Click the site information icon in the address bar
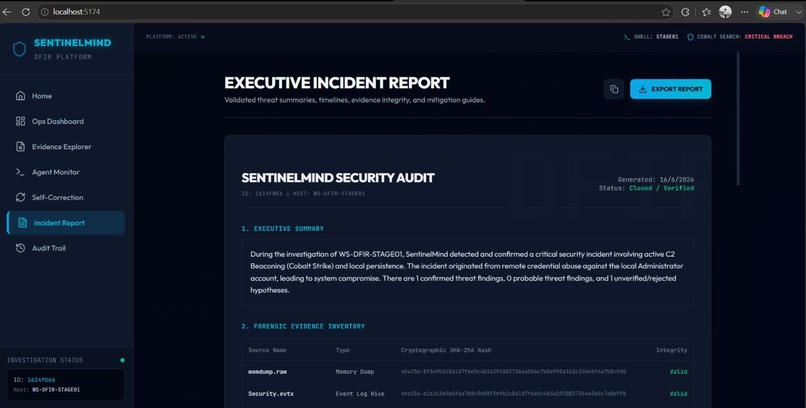The width and height of the screenshot is (806, 408). click(45, 12)
